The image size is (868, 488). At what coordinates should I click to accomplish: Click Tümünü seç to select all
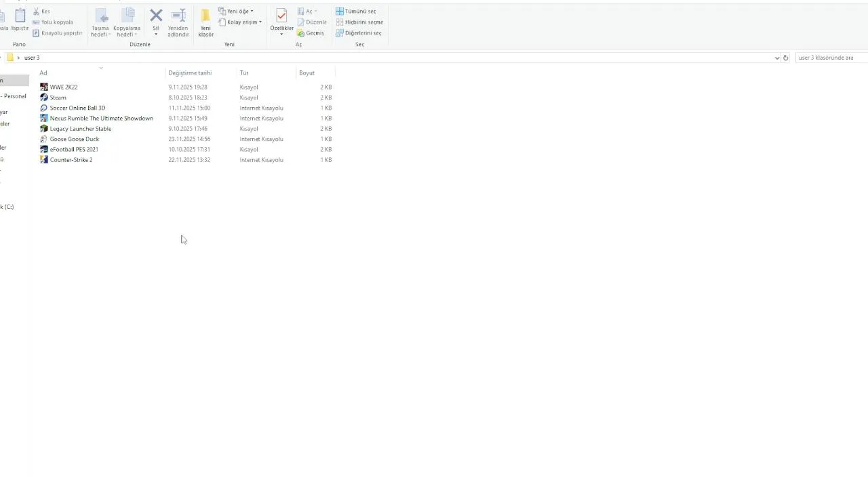coord(356,12)
